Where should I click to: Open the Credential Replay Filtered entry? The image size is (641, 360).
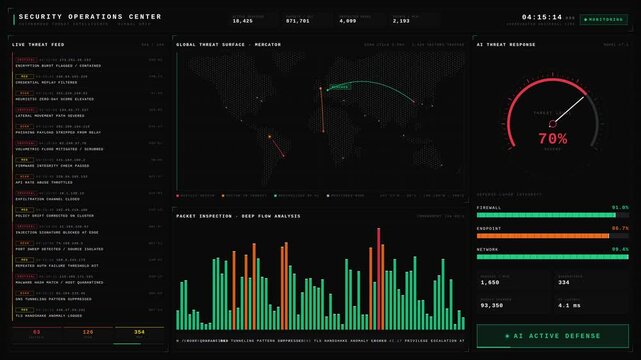(88, 79)
